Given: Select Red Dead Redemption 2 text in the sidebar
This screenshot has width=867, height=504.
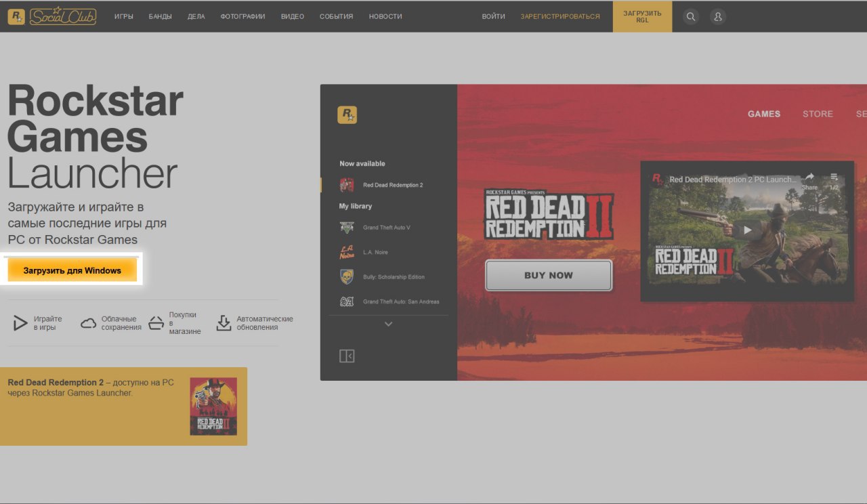Looking at the screenshot, I should click(393, 185).
